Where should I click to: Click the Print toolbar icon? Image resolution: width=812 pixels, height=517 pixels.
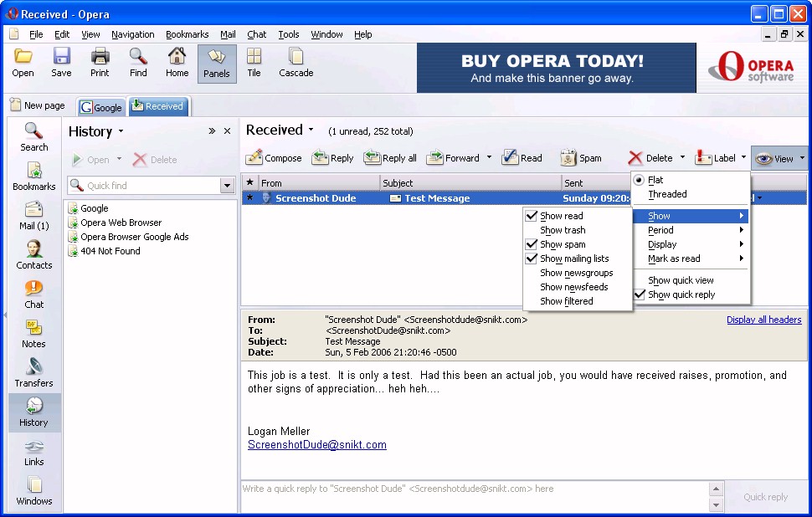tap(100, 63)
